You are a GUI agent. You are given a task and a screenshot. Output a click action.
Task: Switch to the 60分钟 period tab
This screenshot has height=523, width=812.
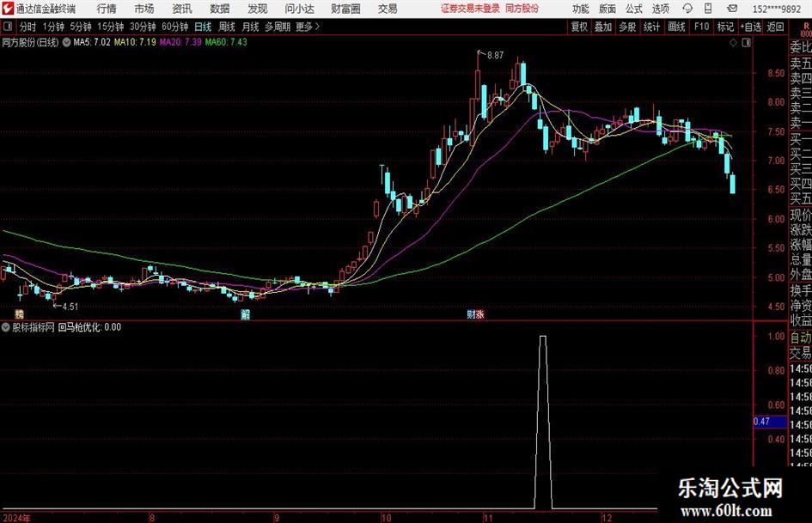pos(174,27)
